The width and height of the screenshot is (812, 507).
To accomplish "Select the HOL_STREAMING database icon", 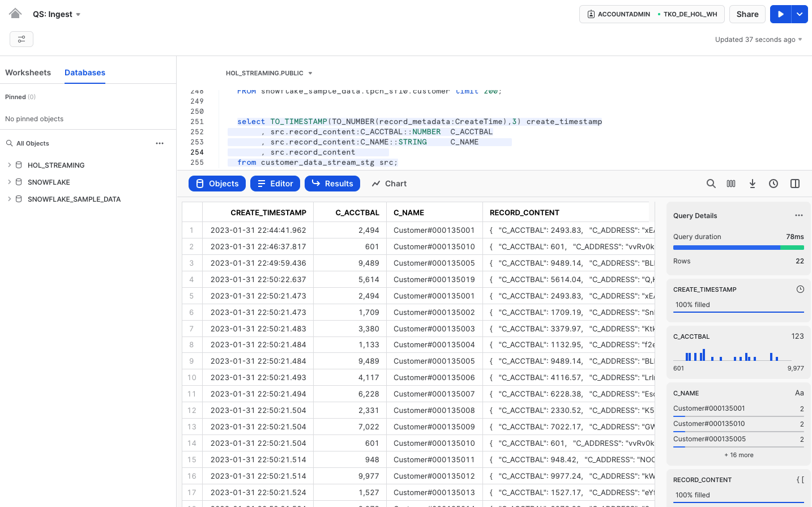I will pyautogui.click(x=19, y=165).
